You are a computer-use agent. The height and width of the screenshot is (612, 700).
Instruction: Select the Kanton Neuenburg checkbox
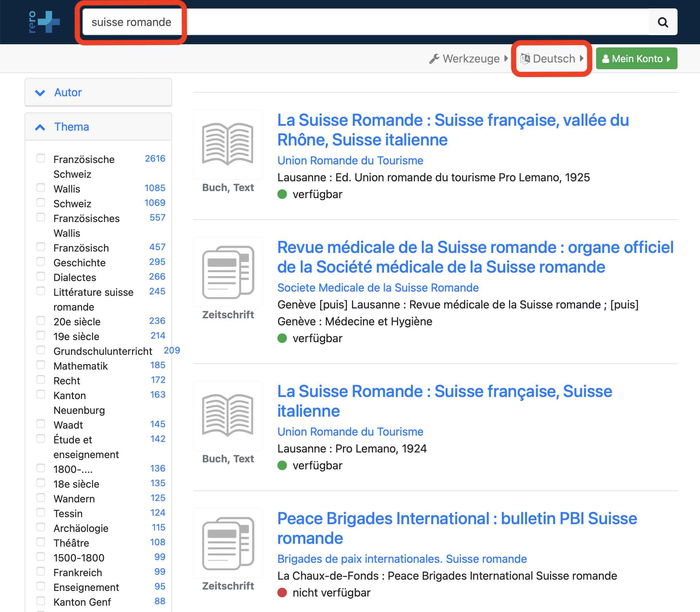click(41, 394)
